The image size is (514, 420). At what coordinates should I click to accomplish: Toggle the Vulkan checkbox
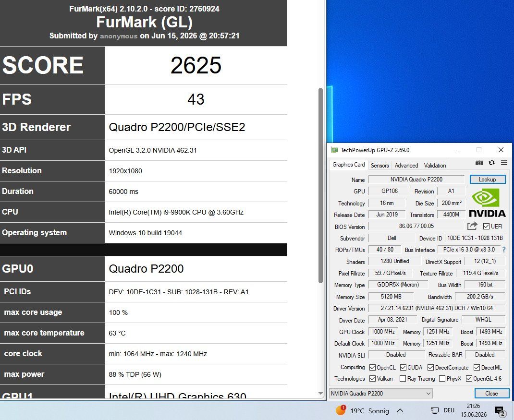pos(372,379)
